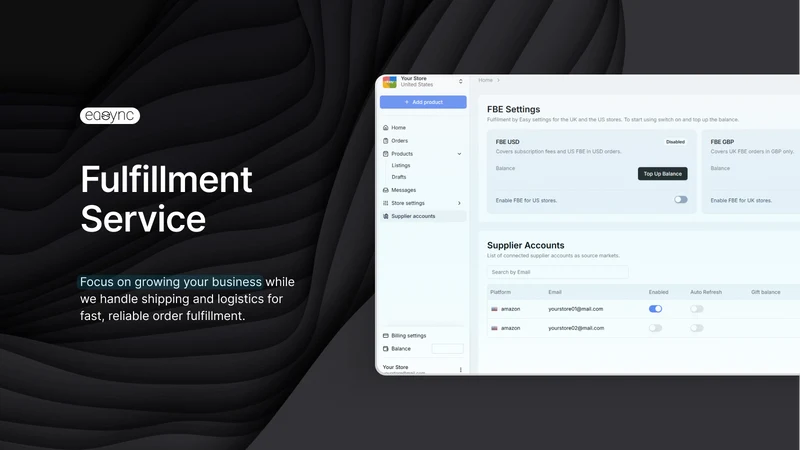The width and height of the screenshot is (800, 450).
Task: Click the Add product button
Action: pyautogui.click(x=423, y=102)
